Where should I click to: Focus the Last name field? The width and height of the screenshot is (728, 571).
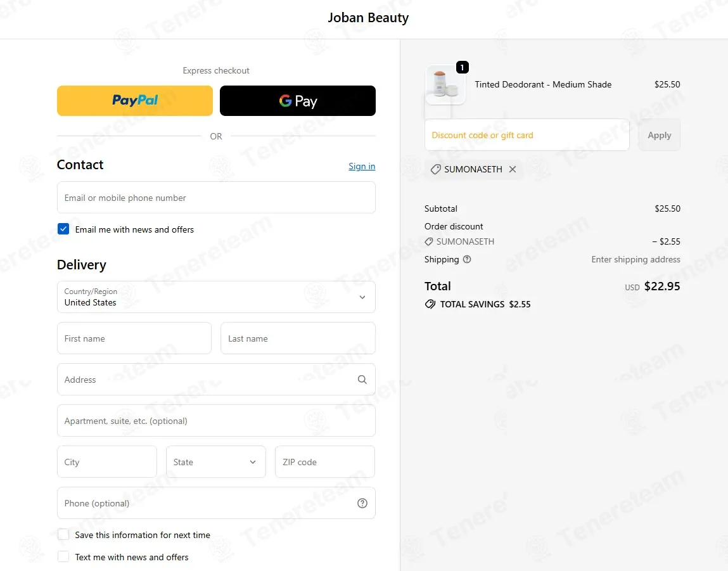(298, 338)
